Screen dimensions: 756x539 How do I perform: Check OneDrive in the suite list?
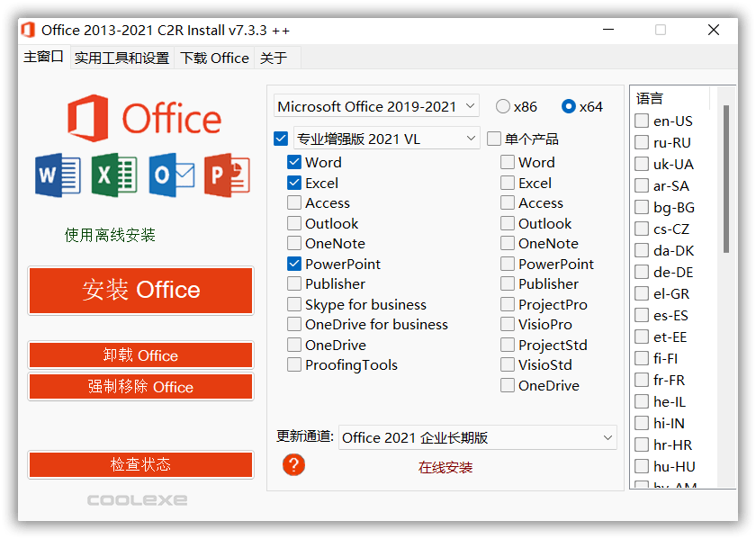click(x=294, y=345)
